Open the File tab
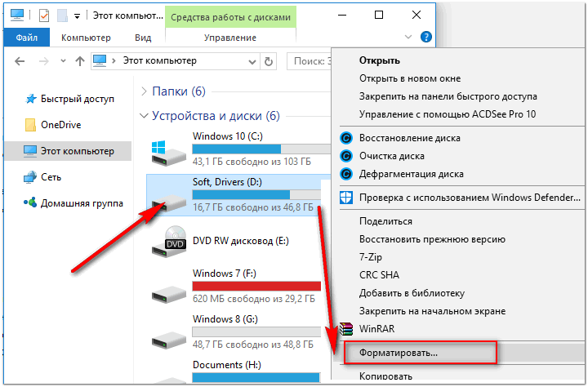This screenshot has width=588, height=387. click(27, 38)
